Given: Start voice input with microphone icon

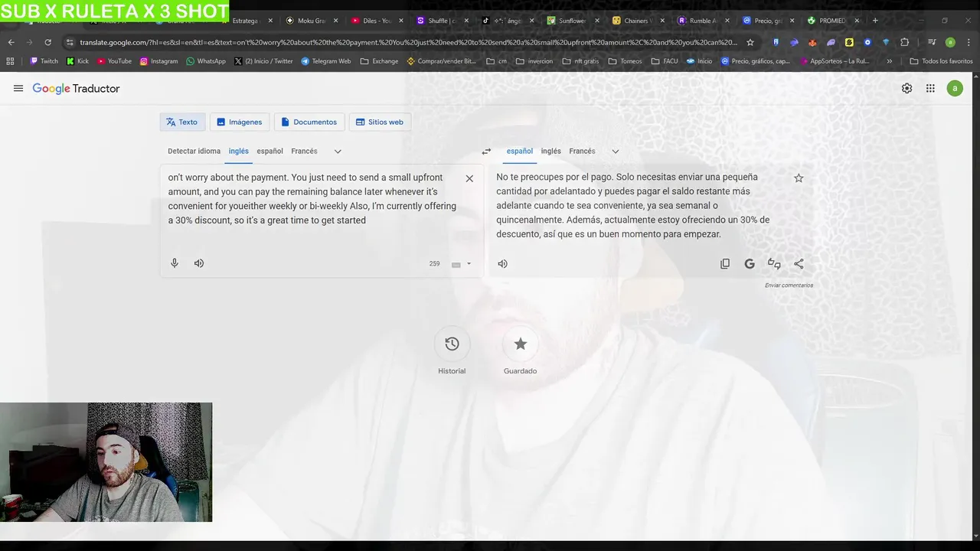Looking at the screenshot, I should pos(175,263).
